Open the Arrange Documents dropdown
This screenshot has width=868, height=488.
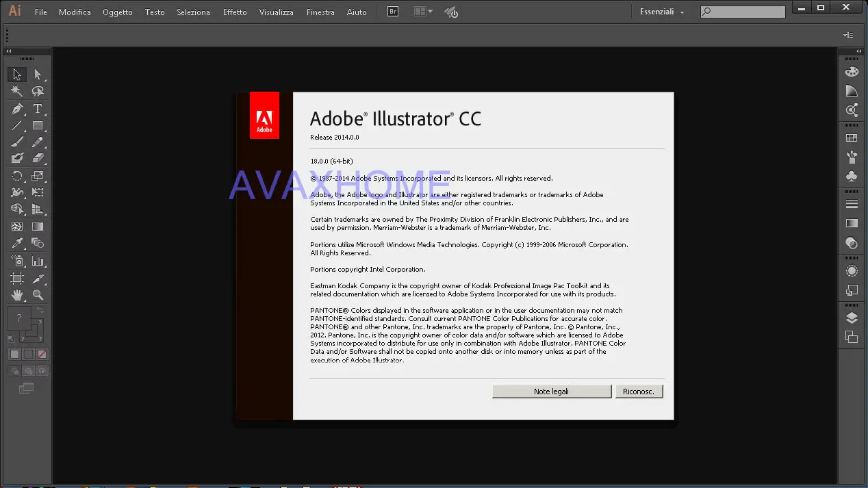point(423,12)
